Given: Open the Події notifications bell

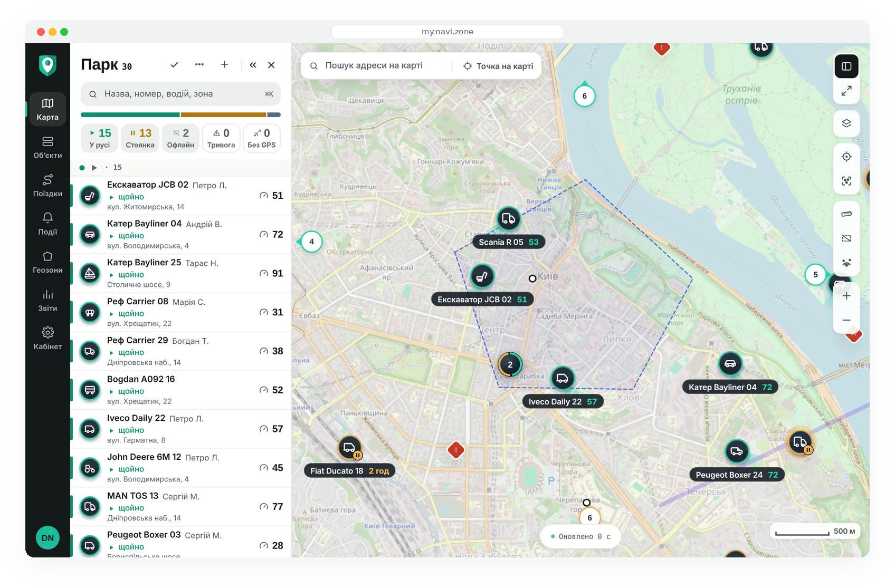Looking at the screenshot, I should (x=47, y=224).
